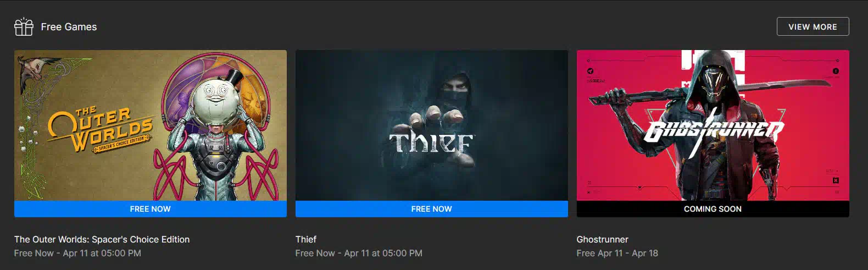Click the Ghostrunner character's helmet mask
The height and width of the screenshot is (270, 868).
coord(714,82)
